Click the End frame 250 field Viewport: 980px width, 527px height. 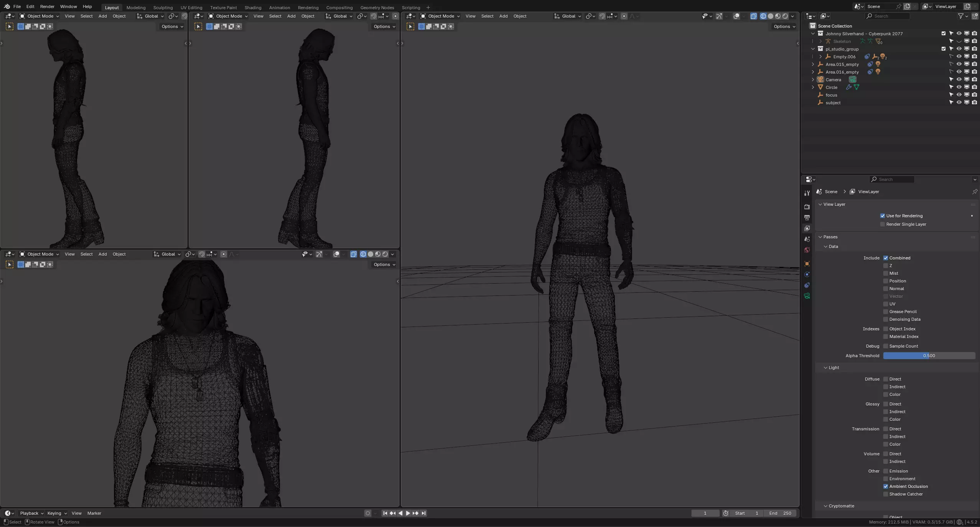780,513
